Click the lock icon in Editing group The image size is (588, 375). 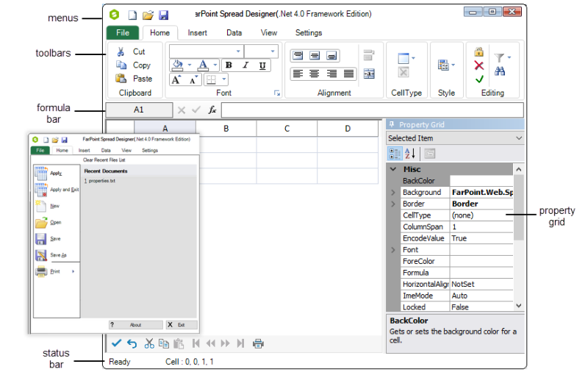[x=479, y=52]
